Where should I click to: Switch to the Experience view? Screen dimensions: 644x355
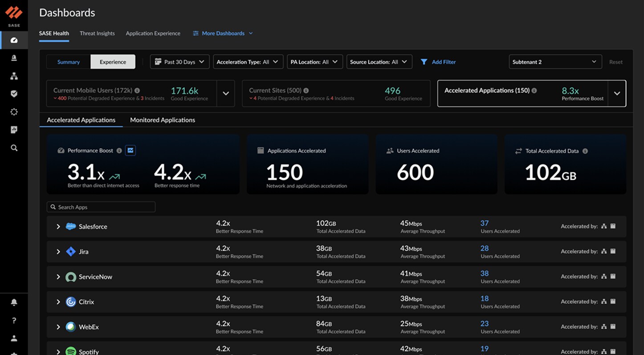[x=113, y=62]
